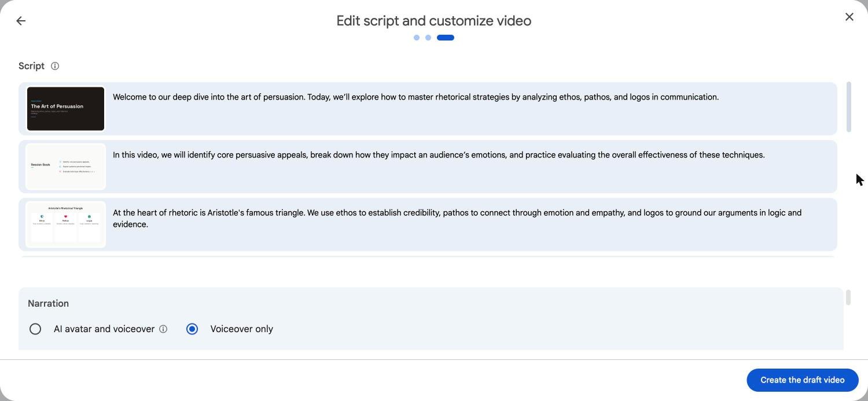This screenshot has height=401, width=868.
Task: Click the active third step indicator
Action: [x=446, y=38]
